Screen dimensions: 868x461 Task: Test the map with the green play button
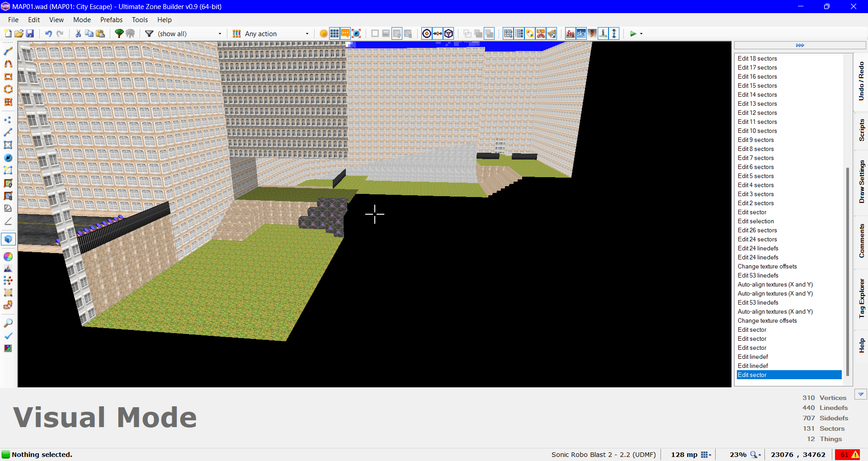(633, 33)
